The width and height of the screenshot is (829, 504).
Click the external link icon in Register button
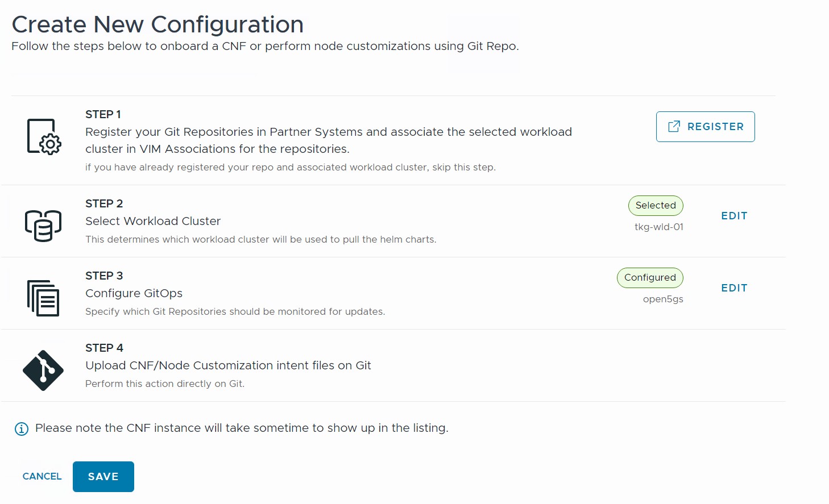coord(674,127)
